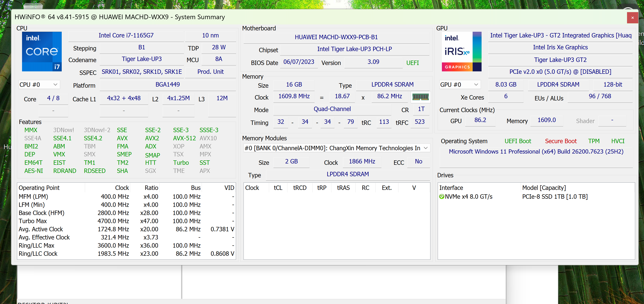The image size is (644, 304).
Task: Click the Interface column header in Drives
Action: [479, 188]
